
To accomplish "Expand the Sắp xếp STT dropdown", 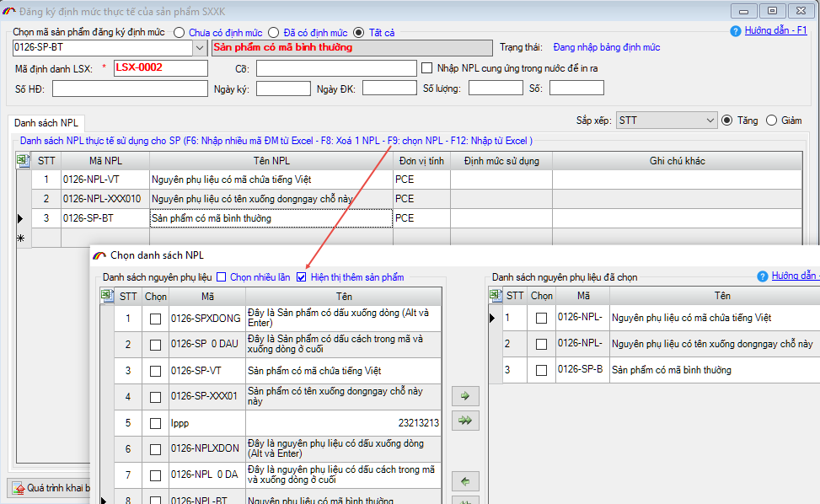I will [710, 121].
